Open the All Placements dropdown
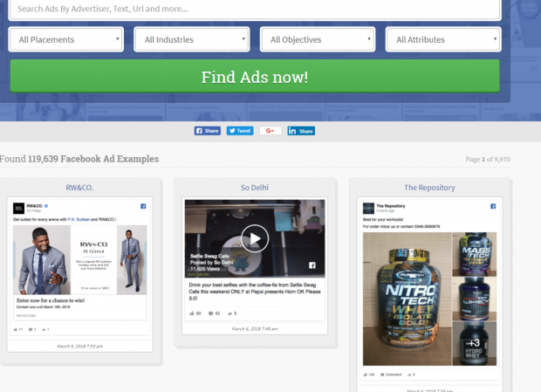541x392 pixels. [x=66, y=39]
